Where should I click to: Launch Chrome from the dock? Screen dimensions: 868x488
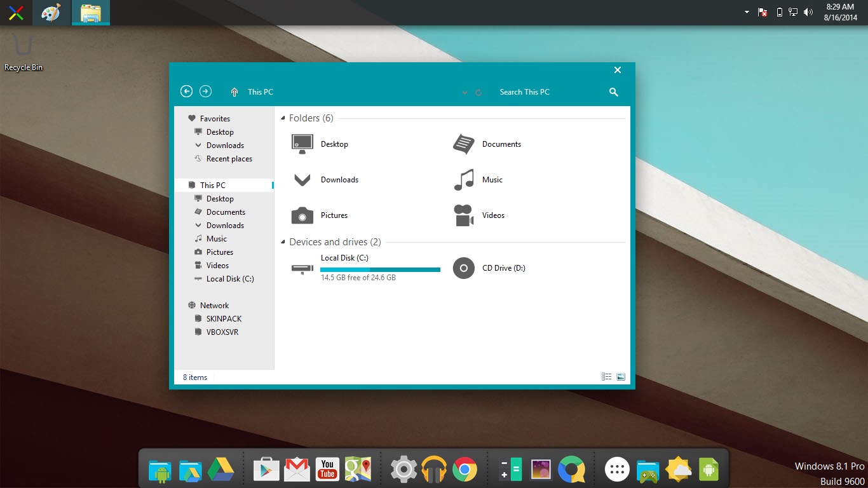click(465, 470)
